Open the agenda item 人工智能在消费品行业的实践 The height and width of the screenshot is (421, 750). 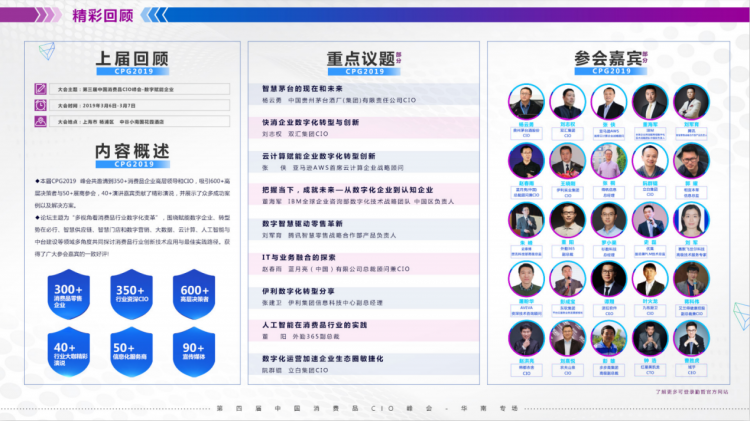click(x=314, y=325)
